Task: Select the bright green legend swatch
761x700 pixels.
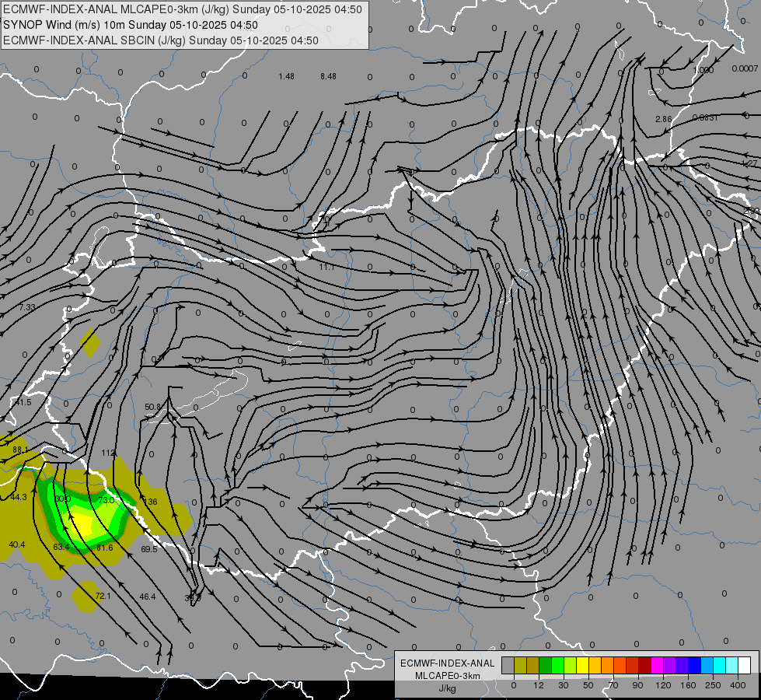Action: 557,666
